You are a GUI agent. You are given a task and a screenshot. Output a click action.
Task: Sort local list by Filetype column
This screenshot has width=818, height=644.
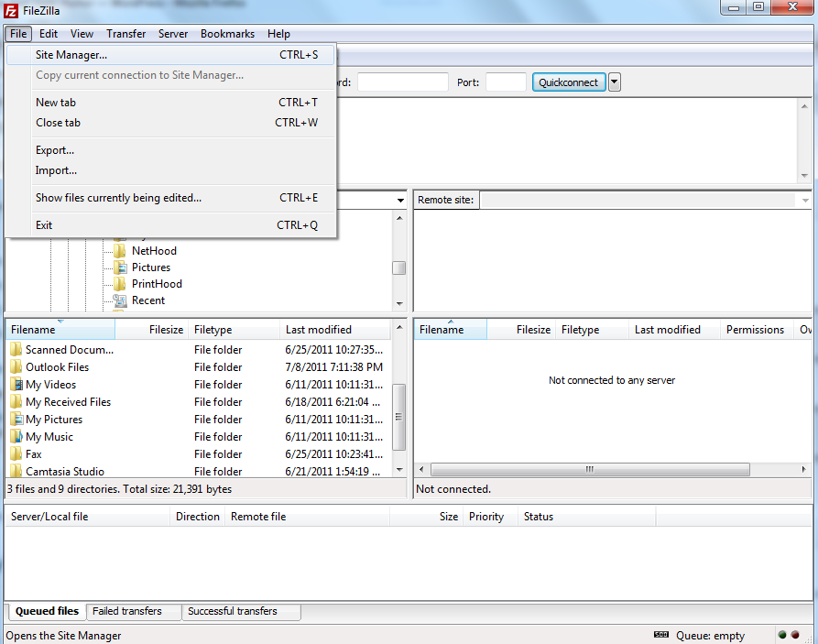coord(234,330)
